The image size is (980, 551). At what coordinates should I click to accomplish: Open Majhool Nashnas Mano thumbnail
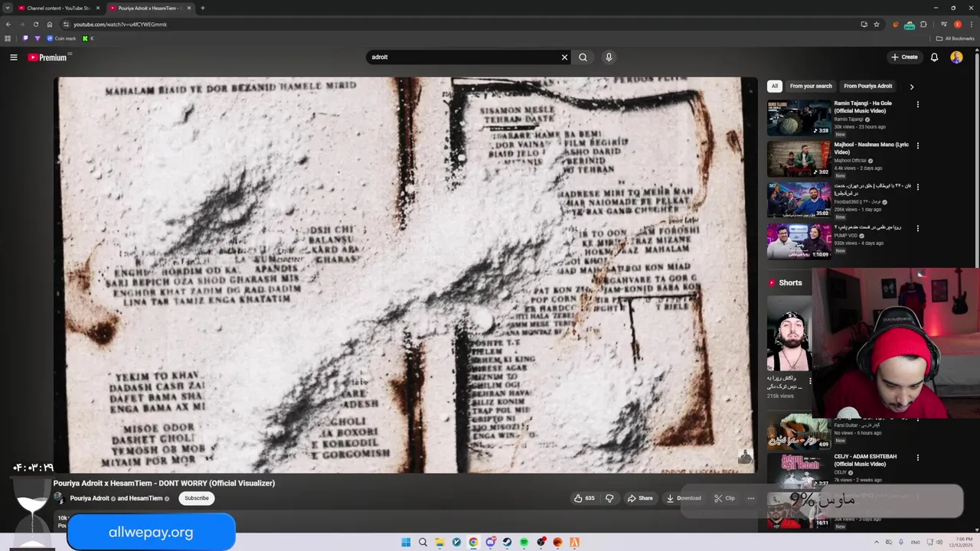pyautogui.click(x=799, y=158)
